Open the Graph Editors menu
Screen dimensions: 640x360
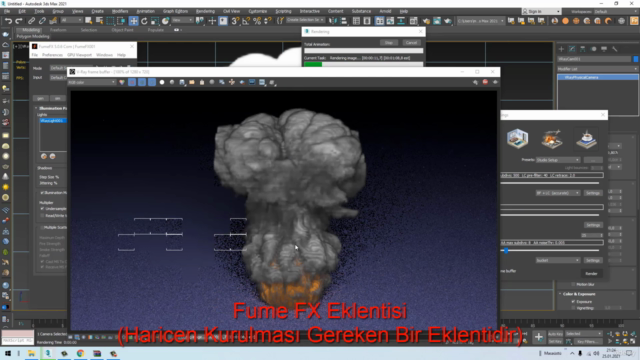click(176, 11)
